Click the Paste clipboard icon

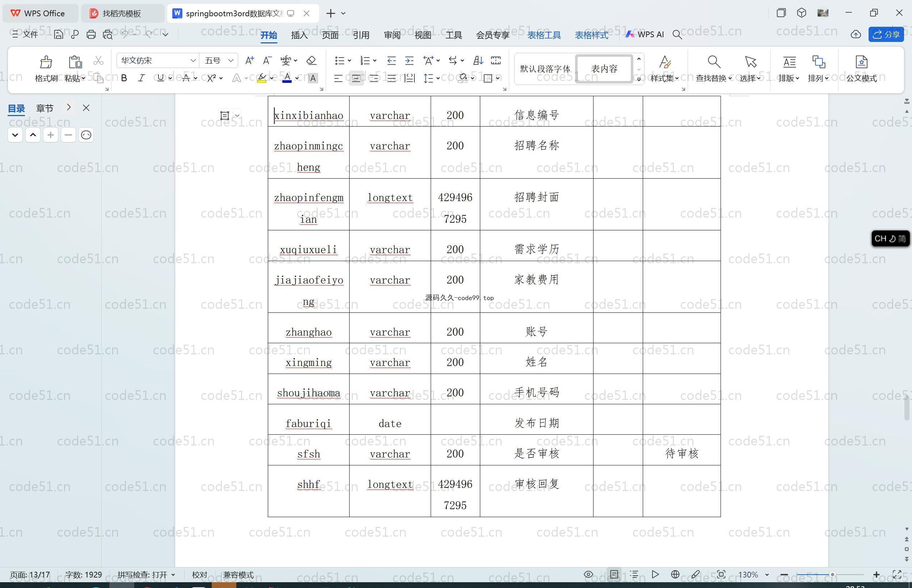point(75,61)
